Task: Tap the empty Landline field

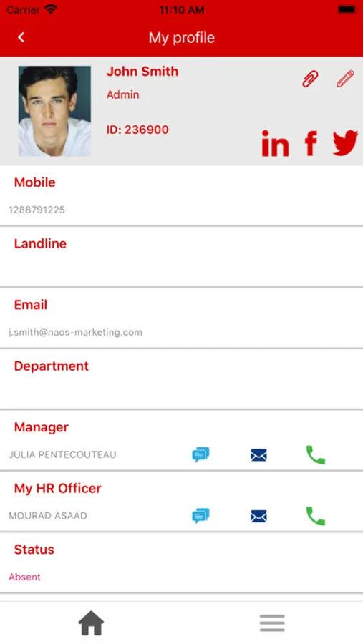Action: [x=181, y=257]
